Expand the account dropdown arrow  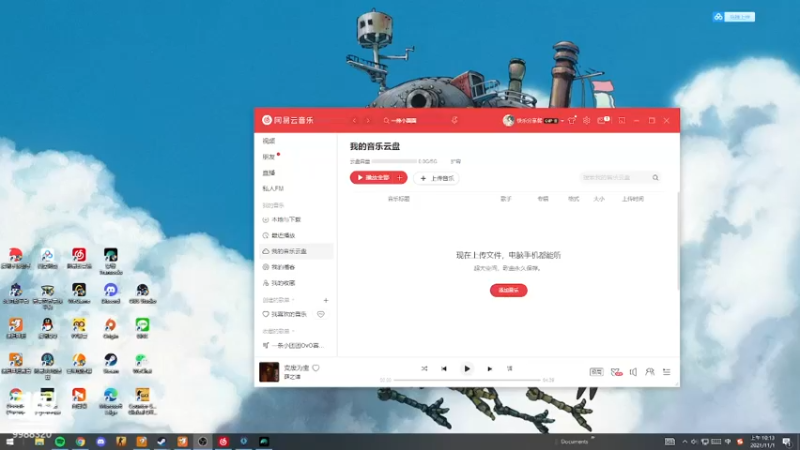562,121
